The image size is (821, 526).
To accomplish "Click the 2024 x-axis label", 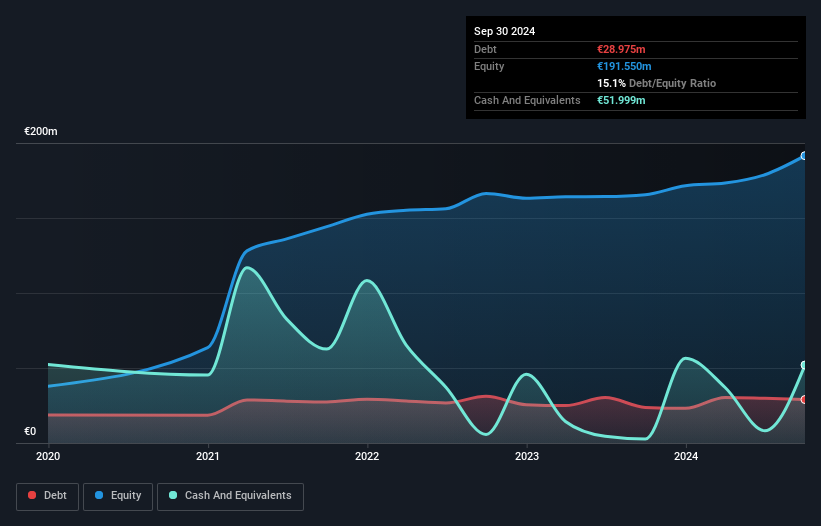I will 686,456.
